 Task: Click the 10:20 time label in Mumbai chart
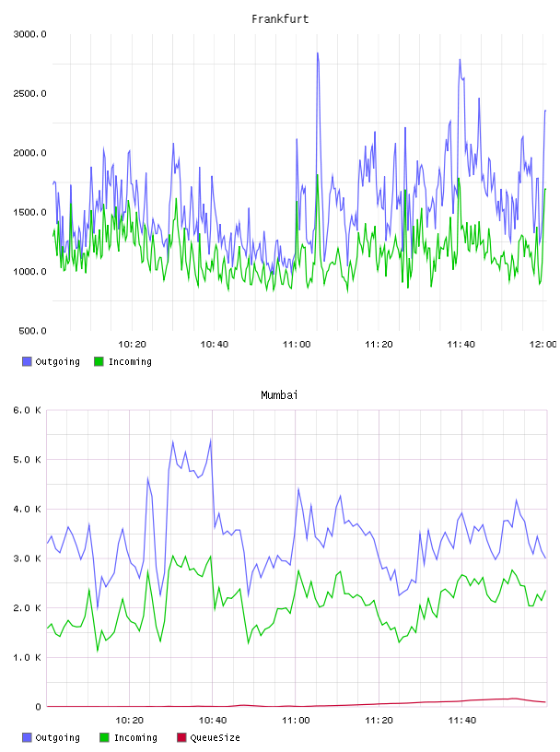(130, 721)
